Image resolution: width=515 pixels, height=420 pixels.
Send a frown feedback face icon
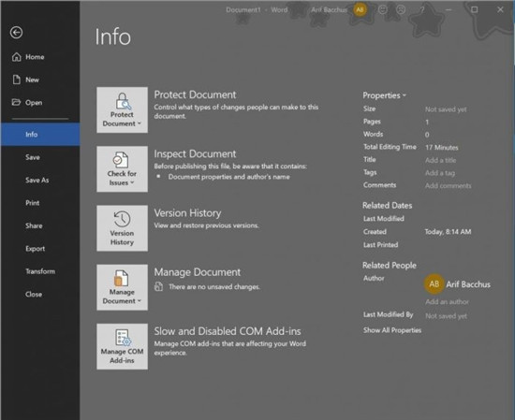[x=401, y=10]
